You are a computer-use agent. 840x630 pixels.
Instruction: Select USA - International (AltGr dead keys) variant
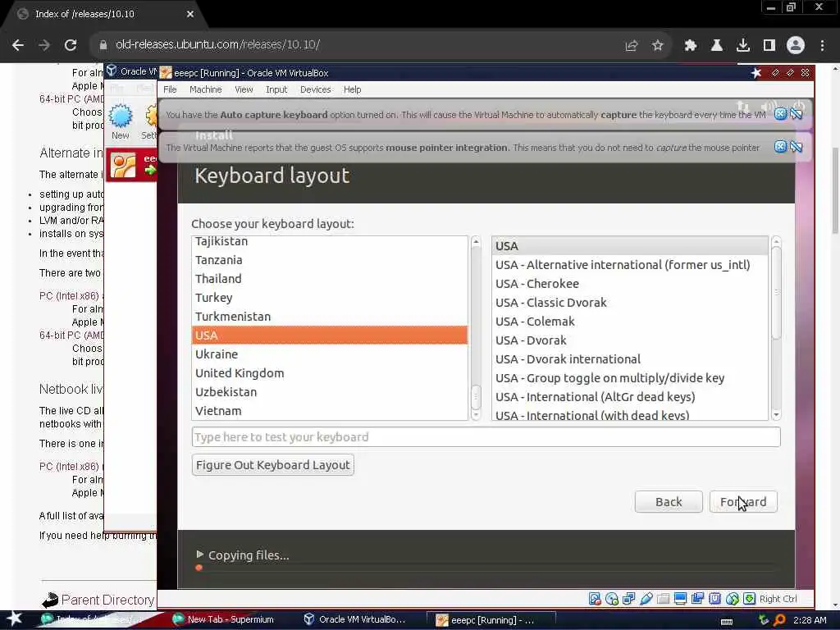coord(630,397)
